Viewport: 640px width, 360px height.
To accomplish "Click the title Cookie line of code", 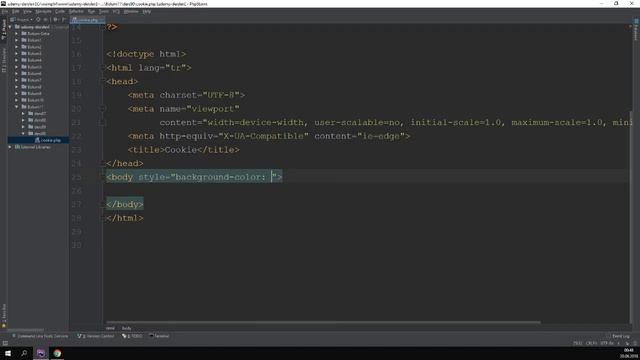I will (x=184, y=150).
